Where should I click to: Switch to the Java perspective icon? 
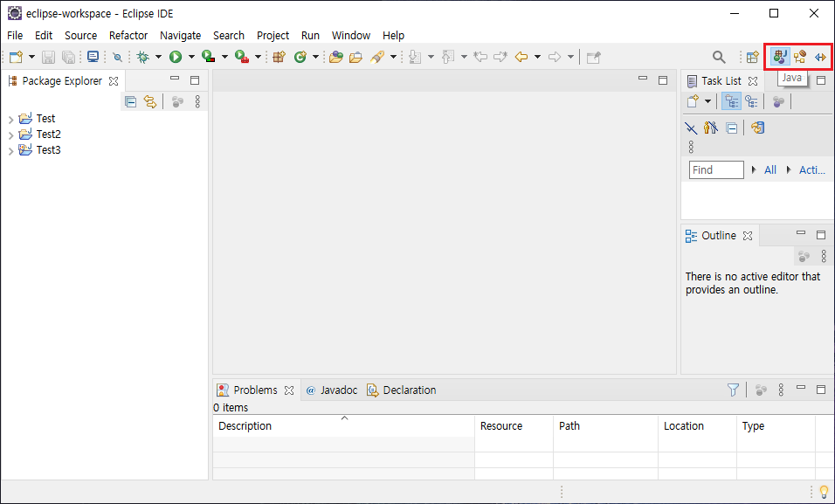pyautogui.click(x=780, y=57)
